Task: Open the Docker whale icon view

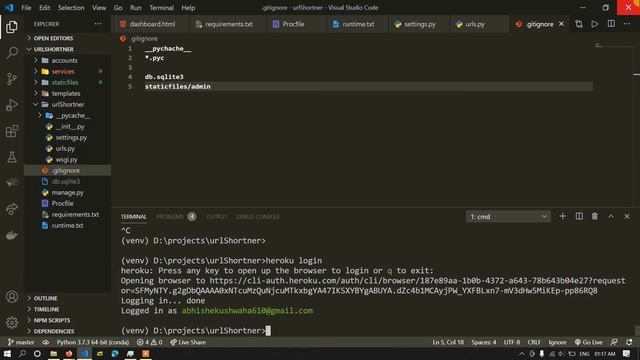Action: pyautogui.click(x=12, y=235)
